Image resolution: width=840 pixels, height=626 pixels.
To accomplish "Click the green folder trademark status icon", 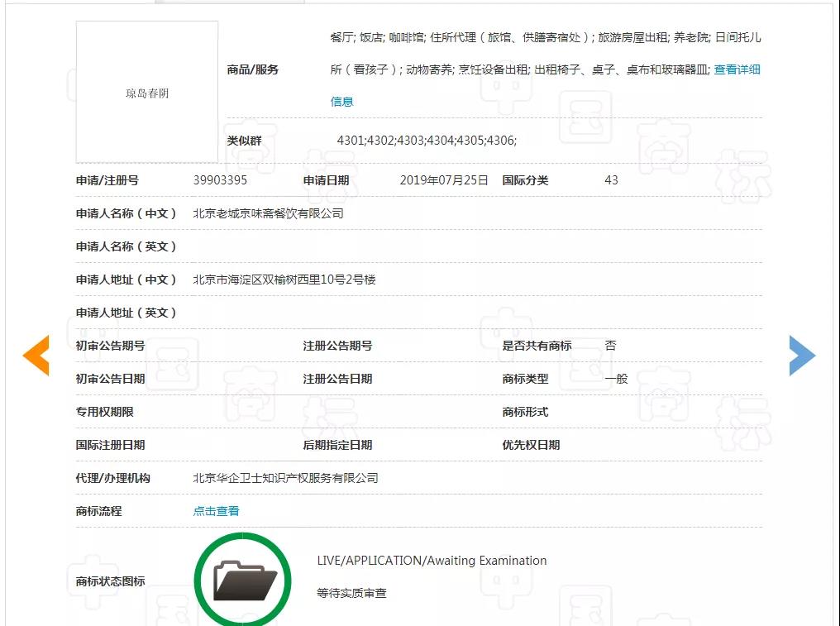I will pos(243,580).
